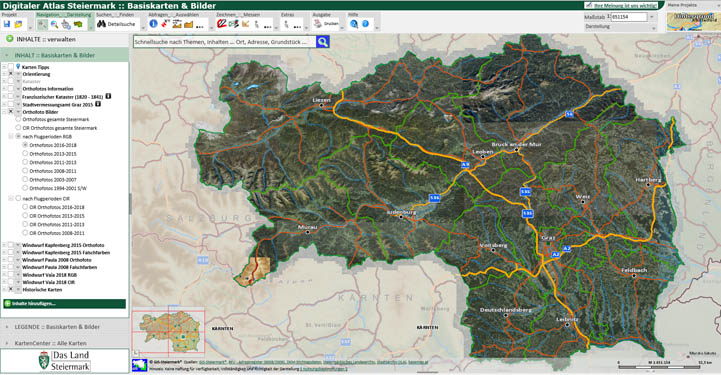This screenshot has height=375, width=721.
Task: Click the hand-with-globe navigation tool
Action: 66,24
